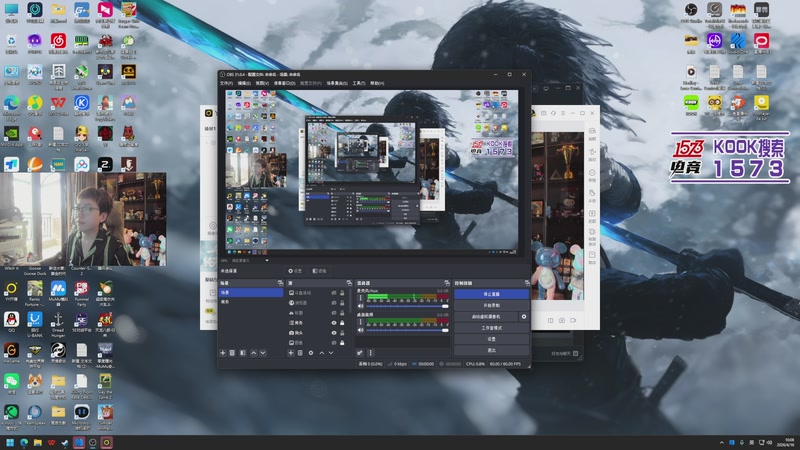Toggle eye of the third source row

pos(334,313)
